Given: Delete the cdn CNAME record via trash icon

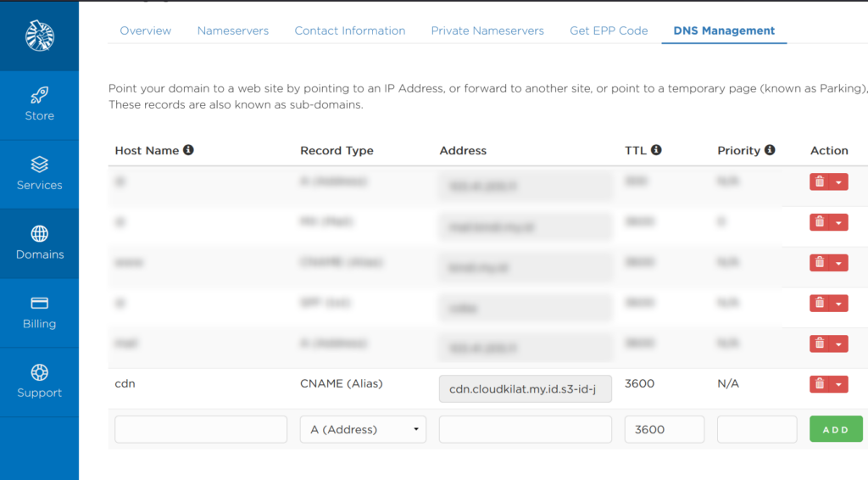Looking at the screenshot, I should point(819,384).
